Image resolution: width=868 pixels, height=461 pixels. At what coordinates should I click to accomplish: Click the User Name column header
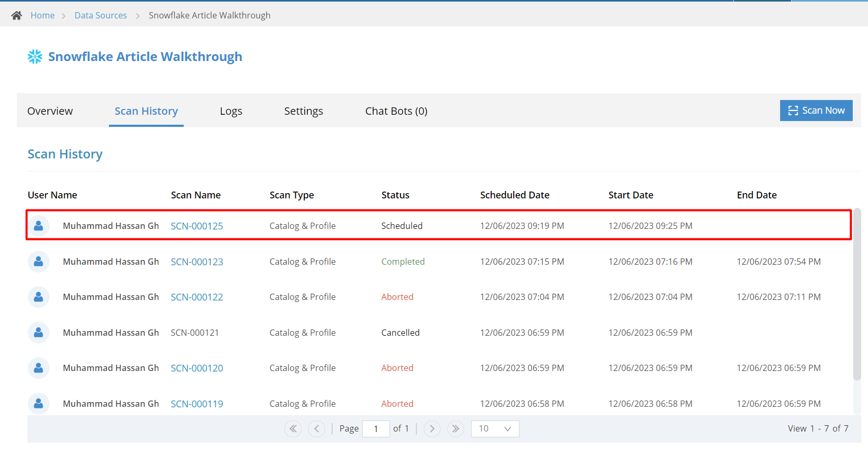53,195
